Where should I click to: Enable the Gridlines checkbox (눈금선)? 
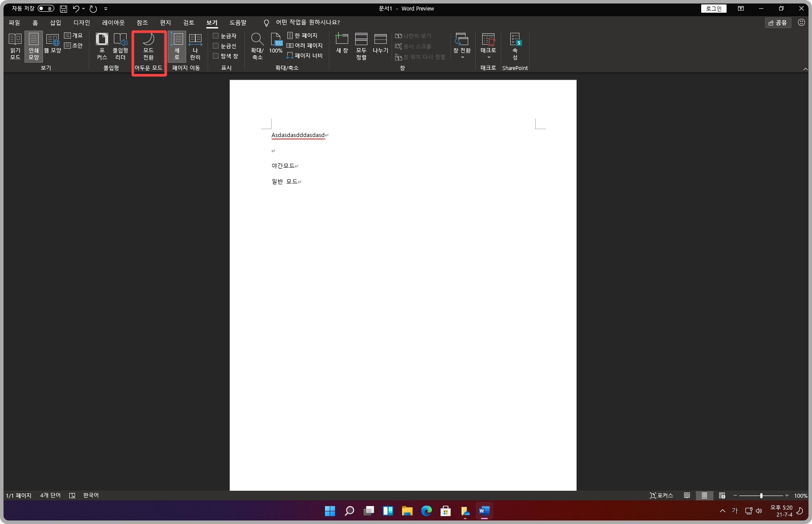225,46
